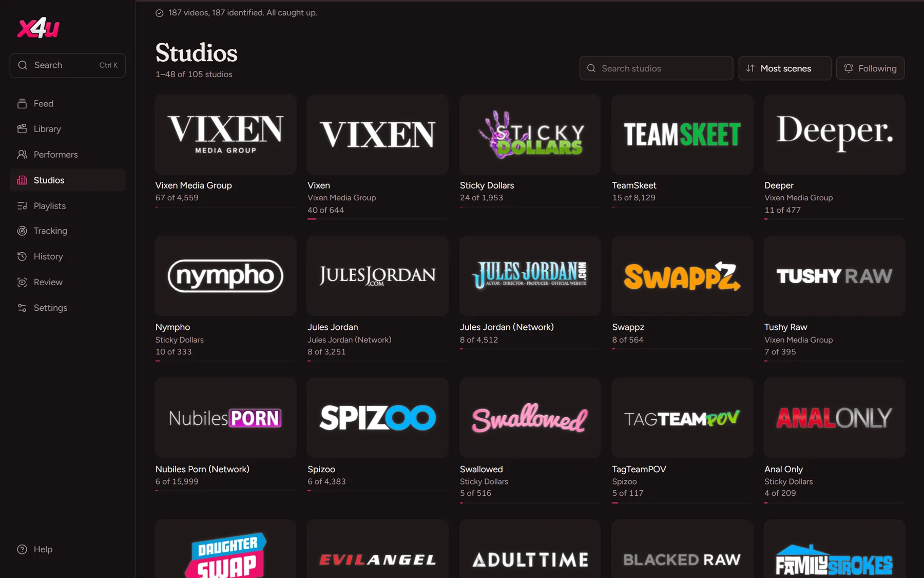The width and height of the screenshot is (924, 578).
Task: Open Settings in the sidebar
Action: coord(68,308)
